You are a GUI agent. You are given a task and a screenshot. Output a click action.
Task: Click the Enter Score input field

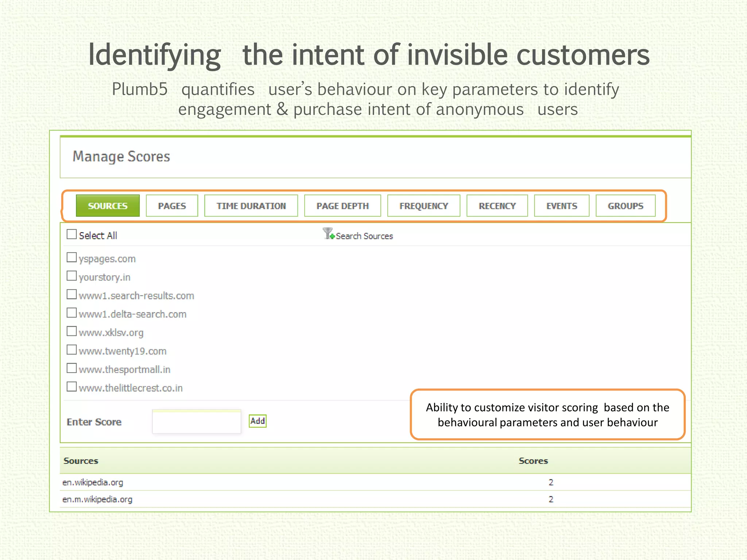197,422
